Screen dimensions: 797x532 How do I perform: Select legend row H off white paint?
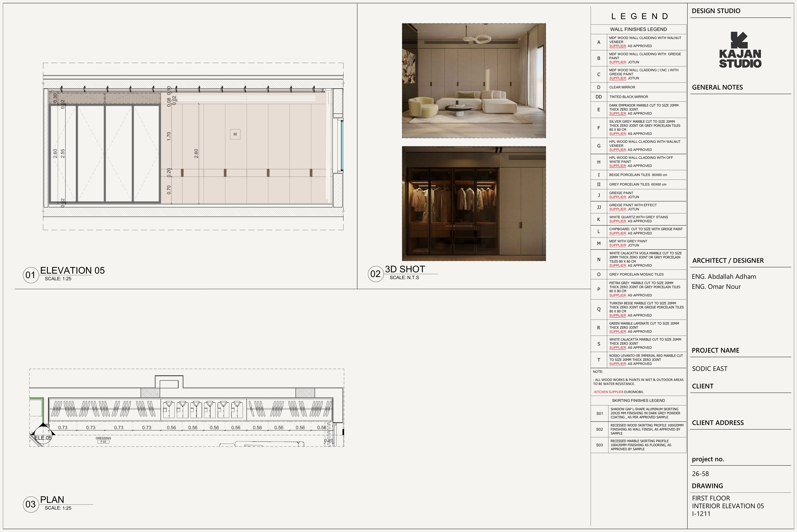pos(638,162)
